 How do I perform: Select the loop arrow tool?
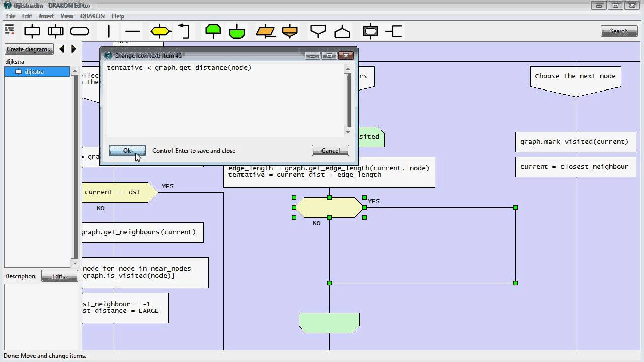(x=184, y=31)
